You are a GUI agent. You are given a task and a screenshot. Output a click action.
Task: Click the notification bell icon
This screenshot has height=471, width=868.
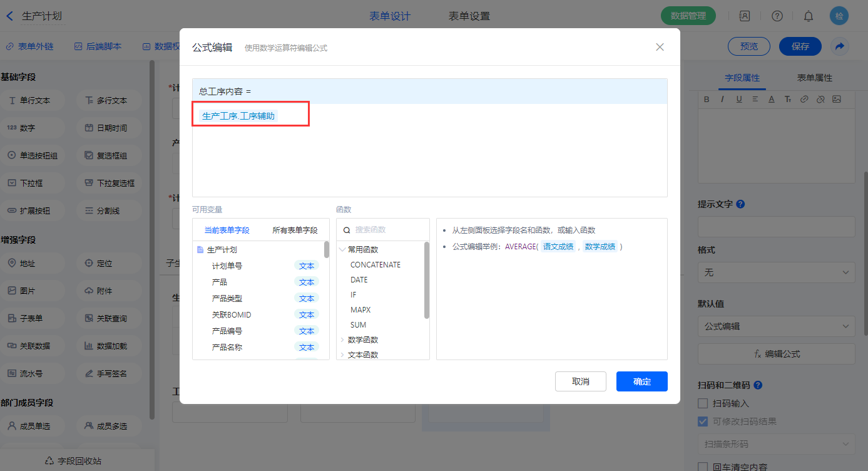pyautogui.click(x=809, y=16)
